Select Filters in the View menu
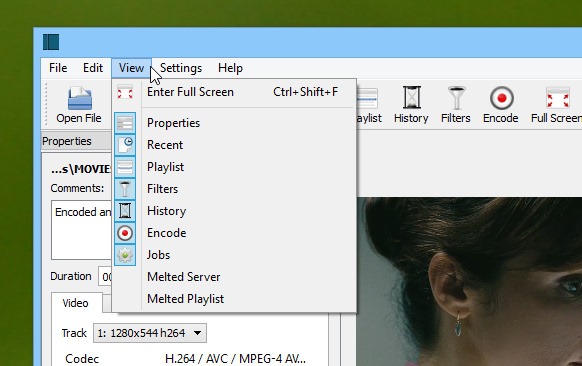Screen dimensions: 582x366 234,189
